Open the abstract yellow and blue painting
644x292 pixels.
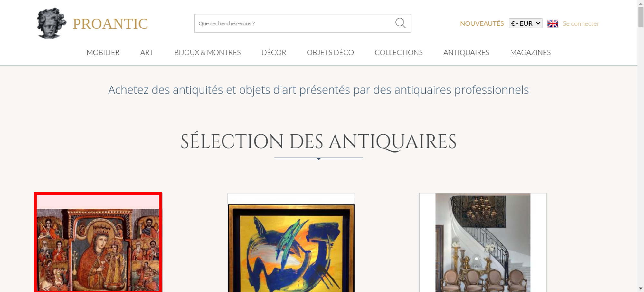click(x=291, y=242)
